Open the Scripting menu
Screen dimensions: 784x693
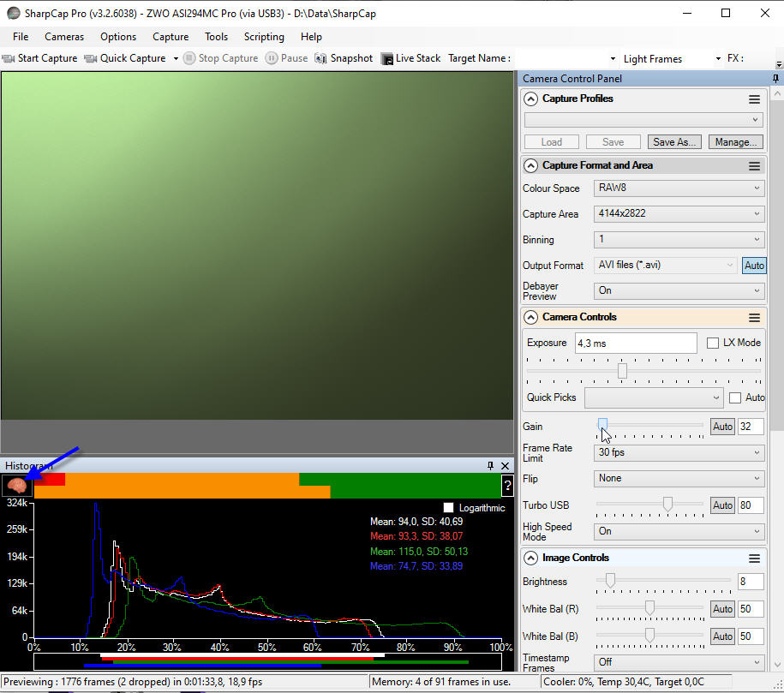tap(264, 37)
